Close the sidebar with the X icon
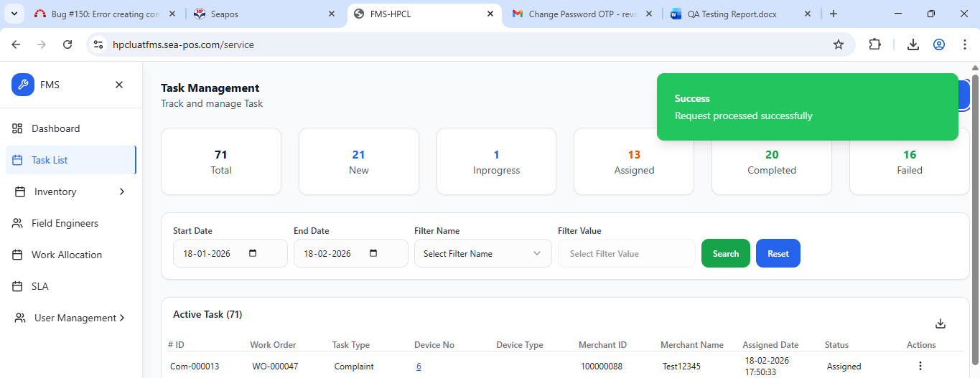This screenshot has height=378, width=980. 119,85
